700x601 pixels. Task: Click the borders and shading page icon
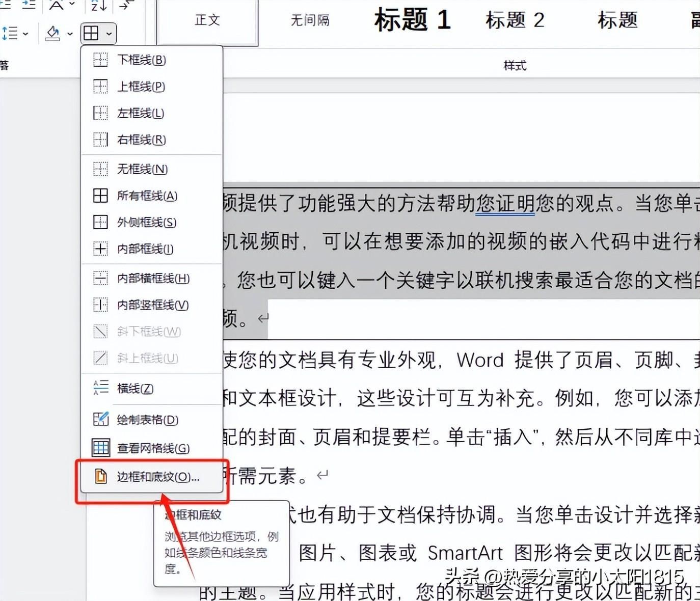click(101, 476)
